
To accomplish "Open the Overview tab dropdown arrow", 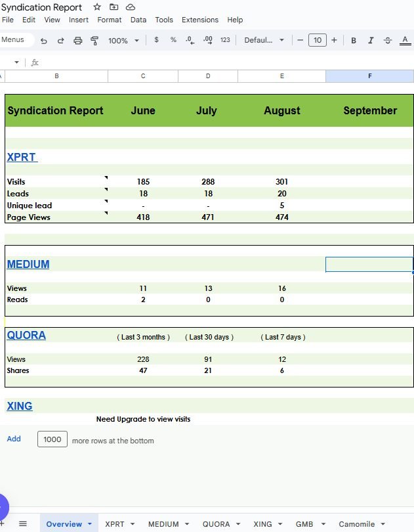I will click(90, 524).
